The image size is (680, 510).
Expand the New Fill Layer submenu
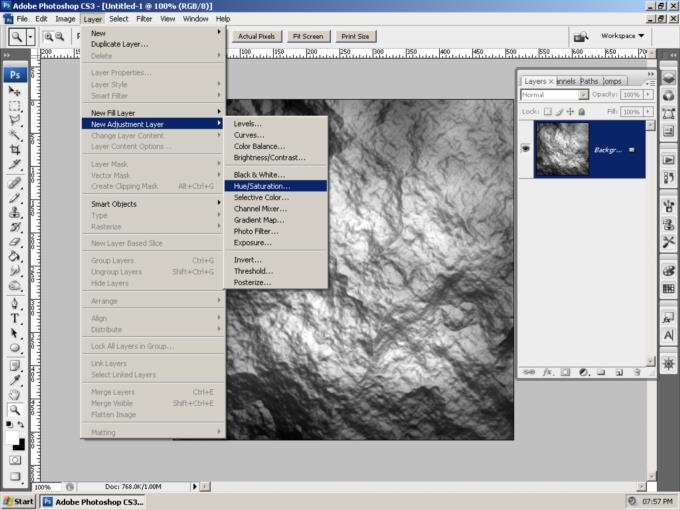tap(154, 113)
